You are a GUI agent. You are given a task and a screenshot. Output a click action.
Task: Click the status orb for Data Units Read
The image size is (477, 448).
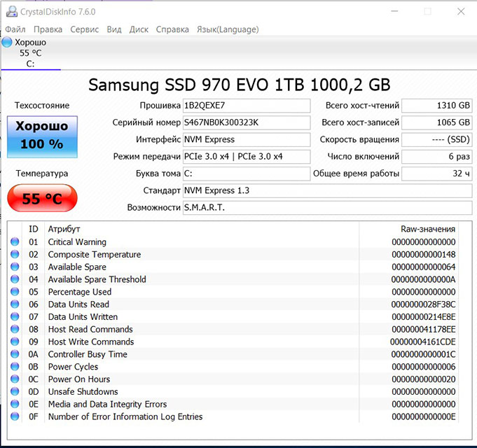coord(15,304)
